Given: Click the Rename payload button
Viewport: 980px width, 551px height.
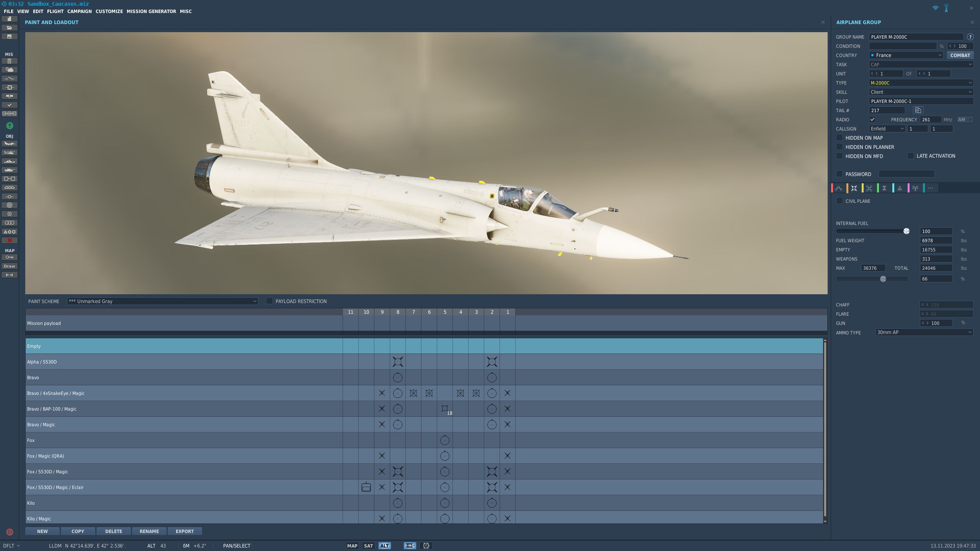Looking at the screenshot, I should [x=149, y=531].
